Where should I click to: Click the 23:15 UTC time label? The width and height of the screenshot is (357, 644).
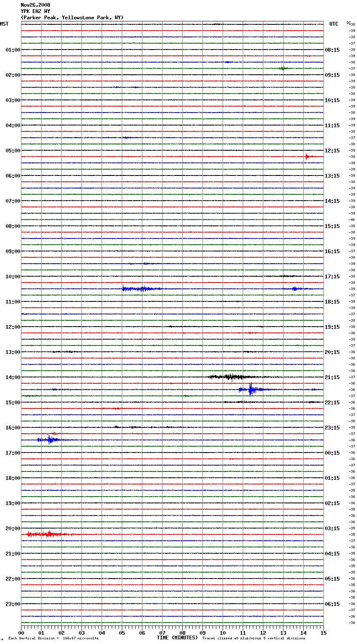(x=332, y=428)
